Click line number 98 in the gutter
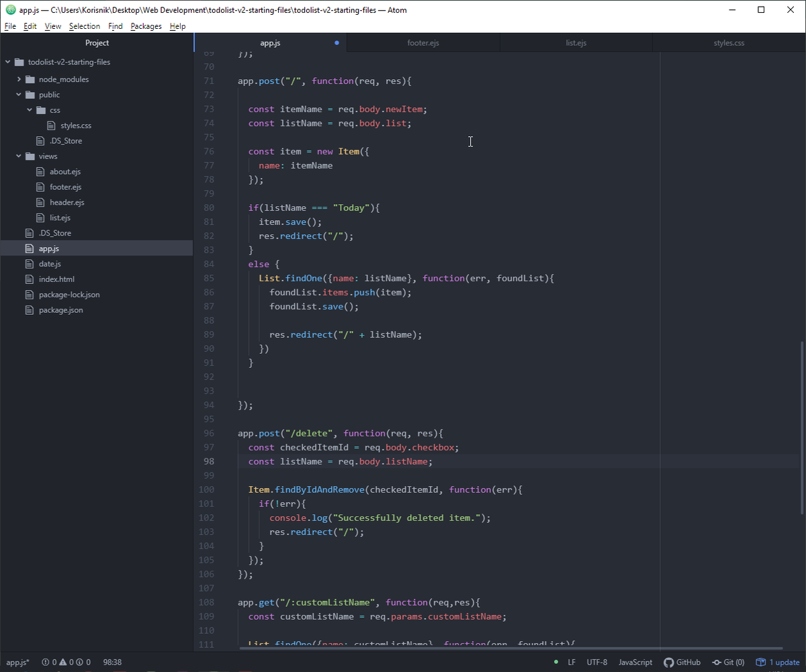This screenshot has width=806, height=672. pos(208,461)
